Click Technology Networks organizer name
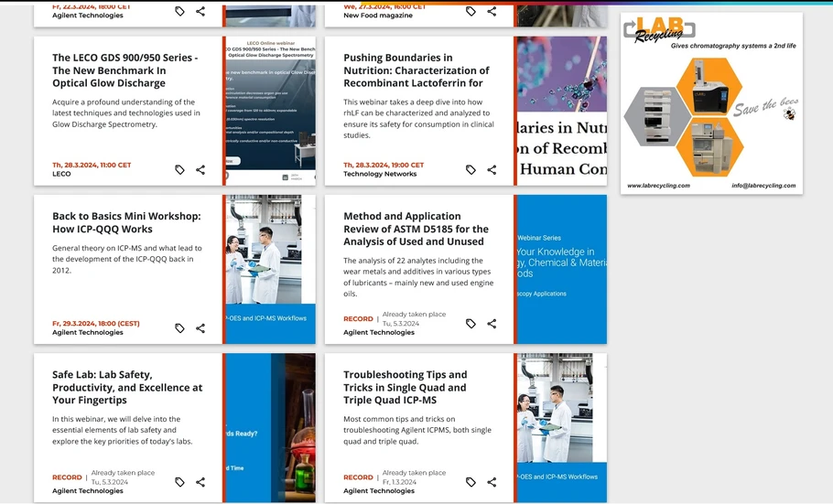Screen dimensions: 833x504 (x=380, y=174)
